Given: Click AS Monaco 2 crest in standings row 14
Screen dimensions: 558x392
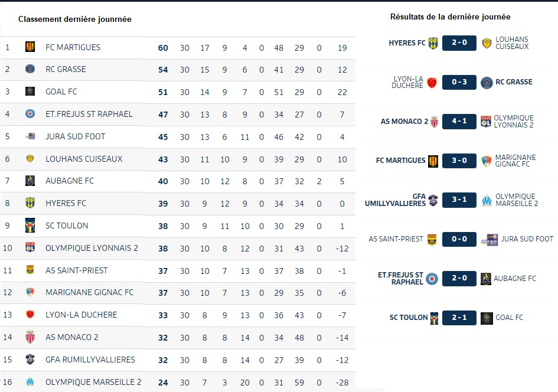Looking at the screenshot, I should click(30, 337).
